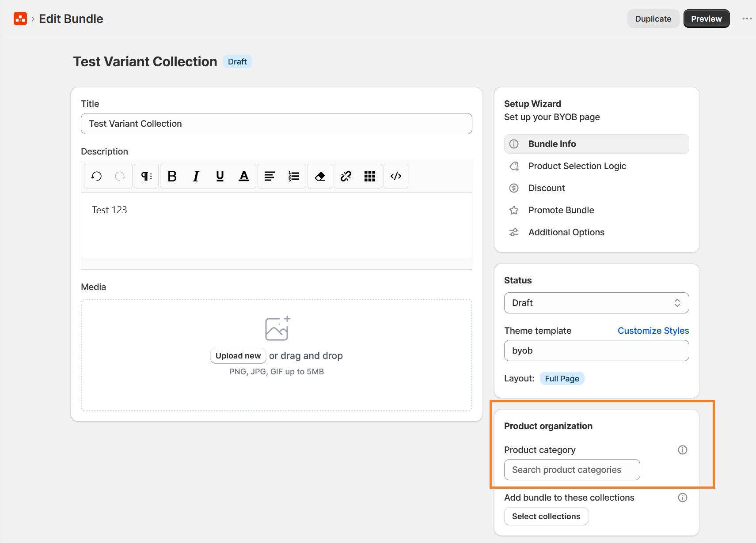This screenshot has height=543, width=756.
Task: Open the Customize Styles link
Action: pyautogui.click(x=653, y=331)
